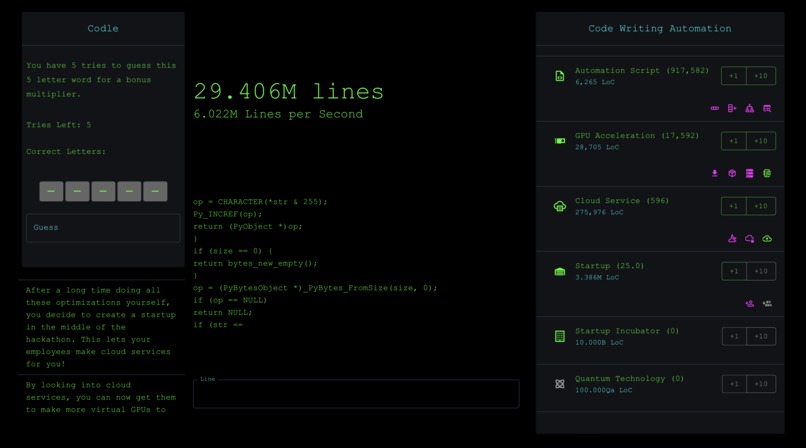Choose the server stack upgrade under GPU Acceleration
The image size is (806, 448).
coord(750,173)
